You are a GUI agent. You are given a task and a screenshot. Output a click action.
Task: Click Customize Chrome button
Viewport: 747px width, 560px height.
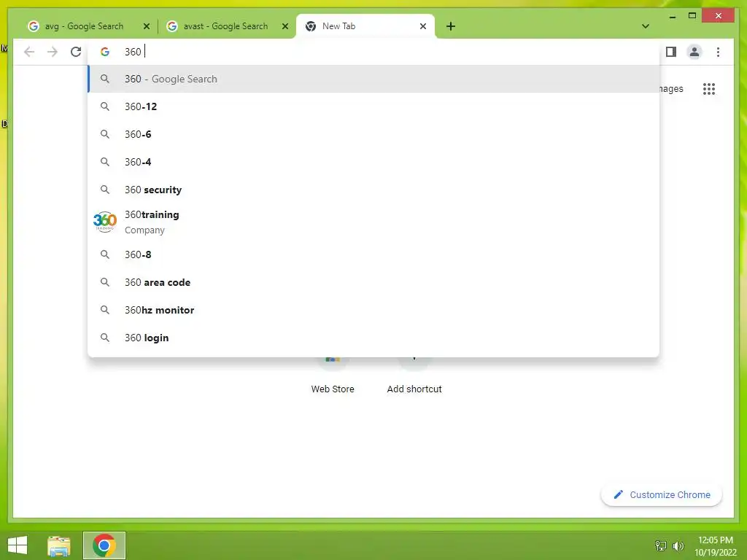tap(661, 495)
